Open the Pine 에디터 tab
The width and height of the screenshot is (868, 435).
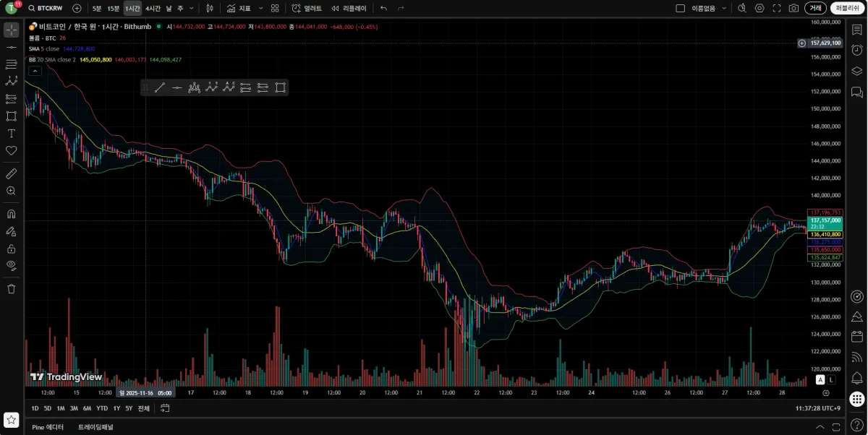48,427
